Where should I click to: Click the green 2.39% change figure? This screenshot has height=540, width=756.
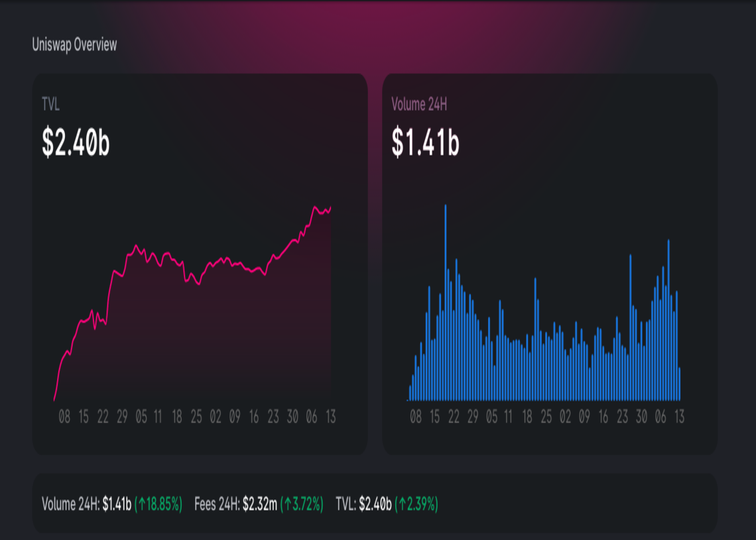[416, 504]
